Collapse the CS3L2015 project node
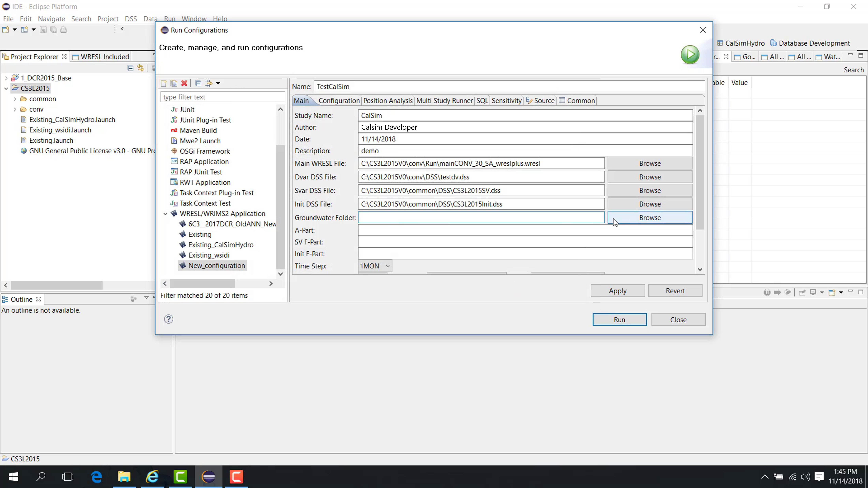This screenshot has width=868, height=488. coord(6,88)
